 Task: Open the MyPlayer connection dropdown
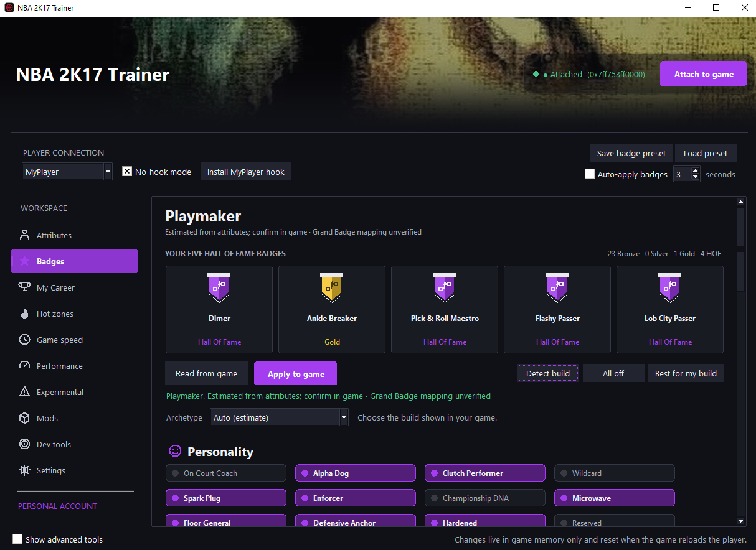[67, 172]
